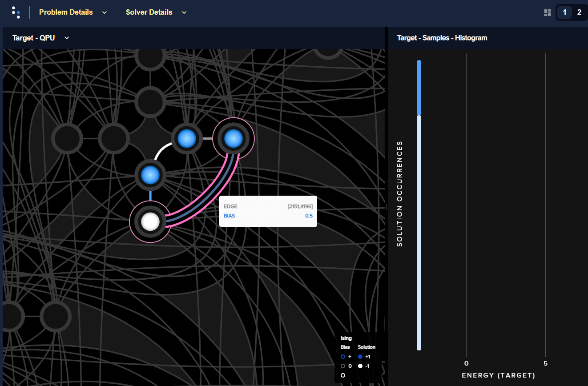Image resolution: width=588 pixels, height=386 pixels.
Task: Select the white -1 solution qubit node
Action: (x=150, y=221)
